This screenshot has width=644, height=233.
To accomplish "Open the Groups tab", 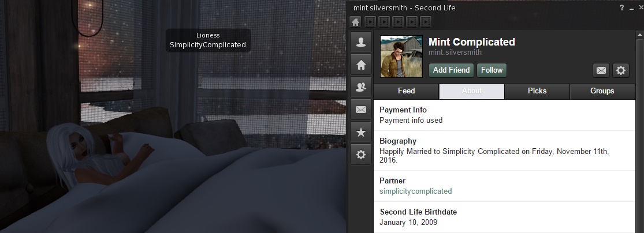I will [602, 91].
